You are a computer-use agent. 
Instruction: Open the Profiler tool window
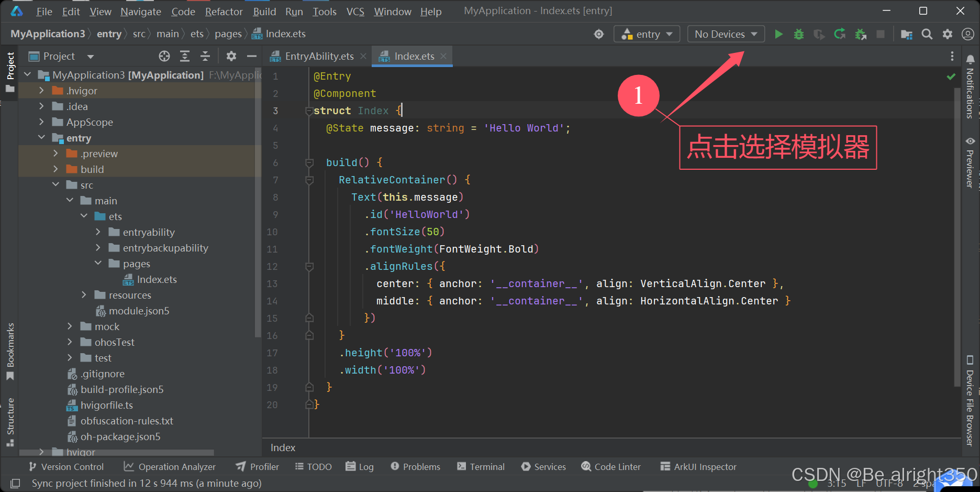pyautogui.click(x=257, y=466)
